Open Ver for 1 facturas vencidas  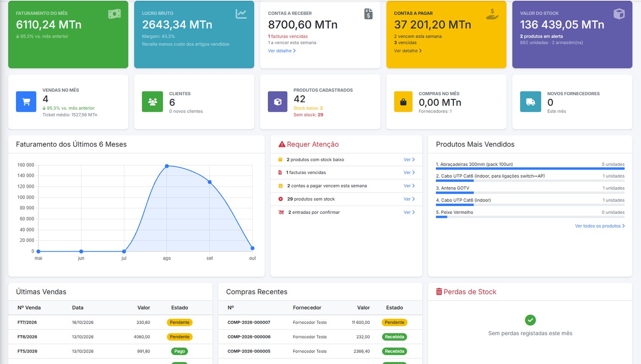coord(409,173)
